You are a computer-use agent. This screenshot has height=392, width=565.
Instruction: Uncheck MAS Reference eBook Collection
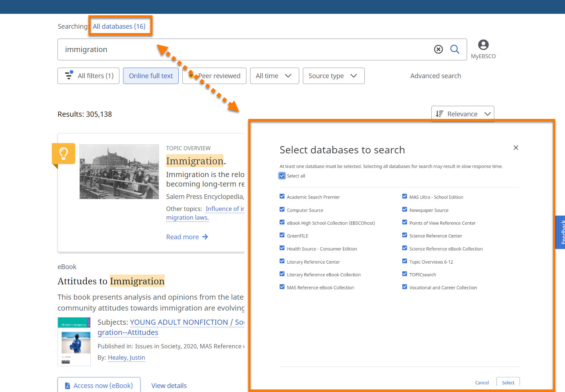282,287
